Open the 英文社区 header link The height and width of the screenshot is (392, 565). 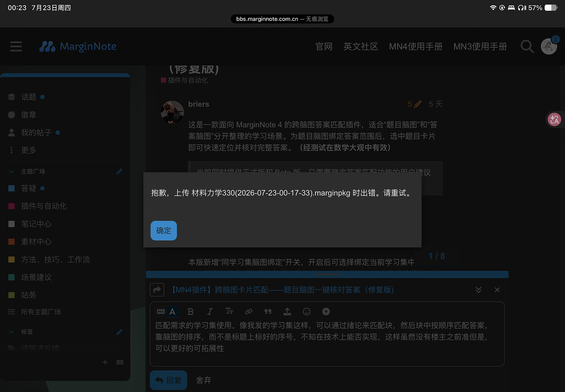(361, 47)
